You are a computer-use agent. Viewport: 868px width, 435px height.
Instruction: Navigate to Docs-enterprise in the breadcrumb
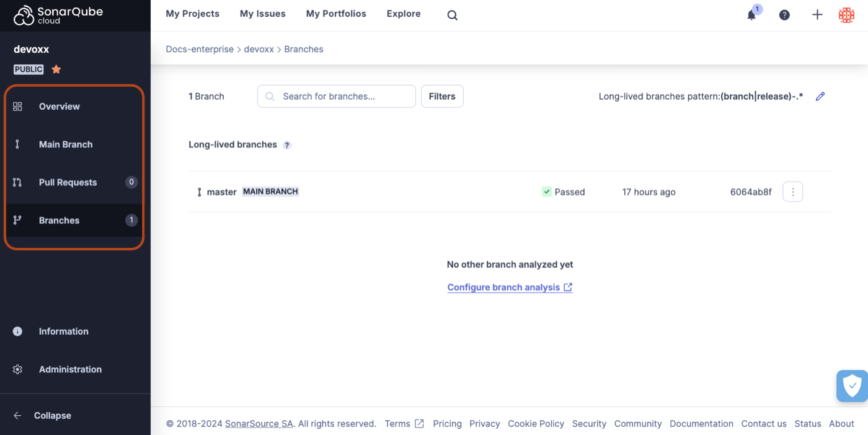[199, 49]
